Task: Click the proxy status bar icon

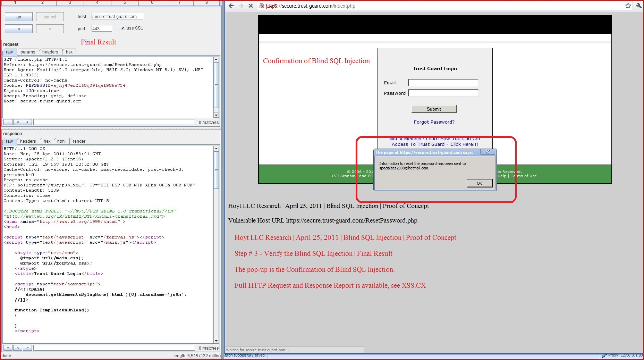Action: [x=604, y=355]
